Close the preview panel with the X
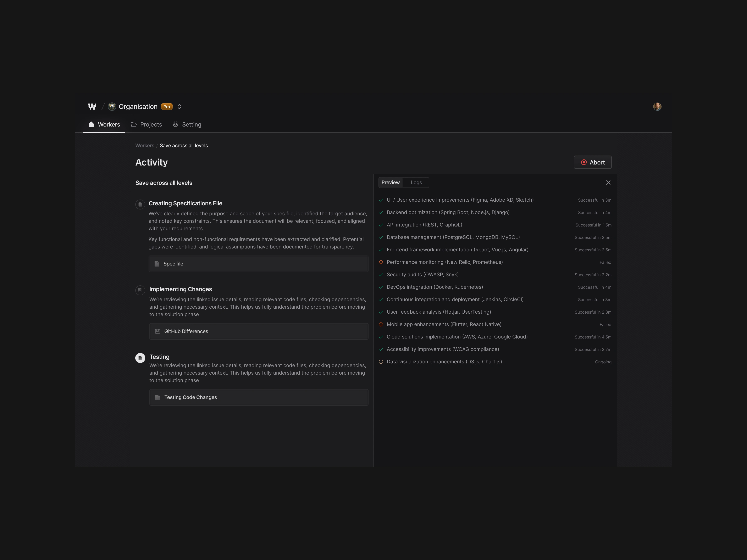Viewport: 747px width, 560px height. point(608,183)
